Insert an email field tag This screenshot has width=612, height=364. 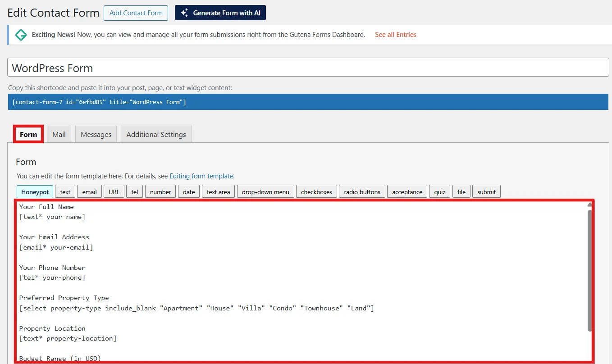coord(89,192)
